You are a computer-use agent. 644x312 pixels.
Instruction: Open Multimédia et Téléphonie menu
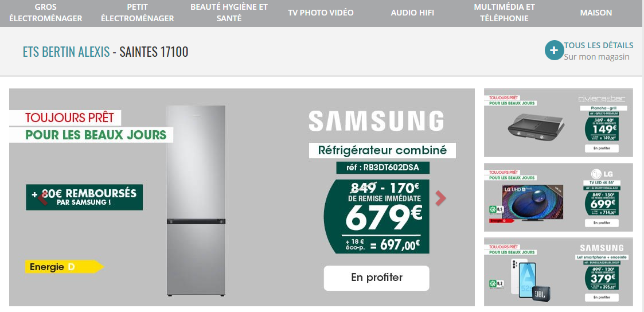(x=504, y=13)
